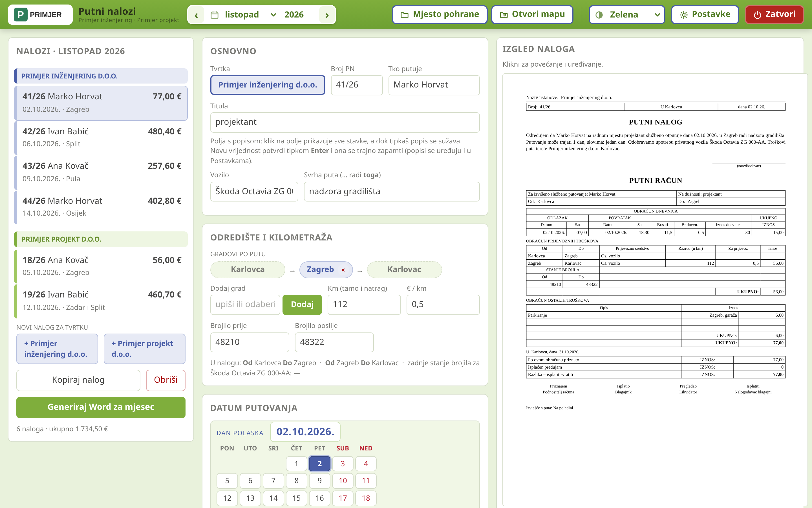812x508 pixels.
Task: Click the Dodaj grad input
Action: 245,305
